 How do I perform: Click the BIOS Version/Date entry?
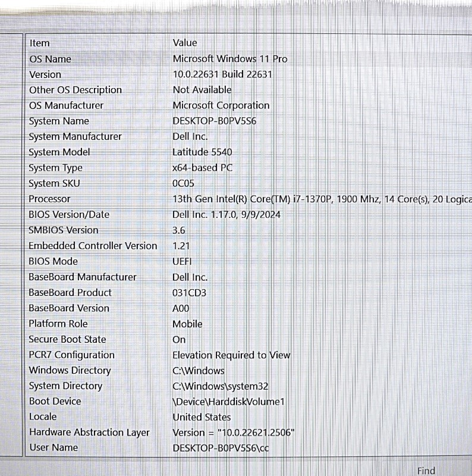[x=69, y=214]
